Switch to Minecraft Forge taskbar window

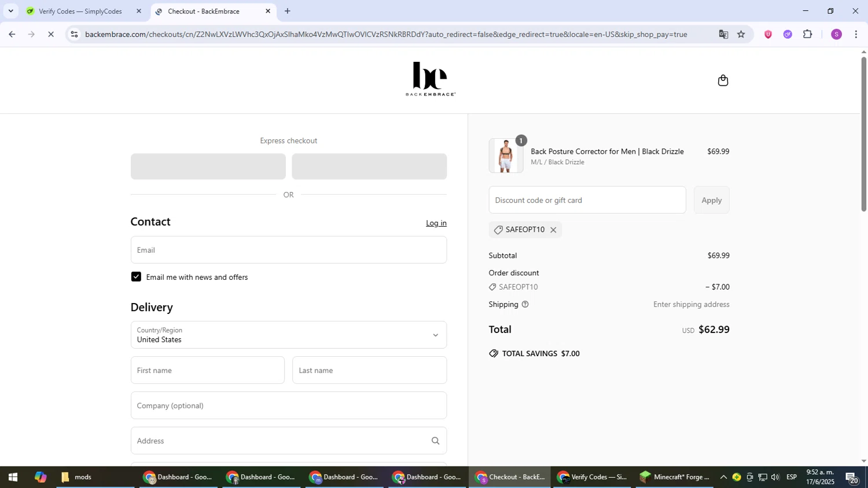[x=674, y=478]
